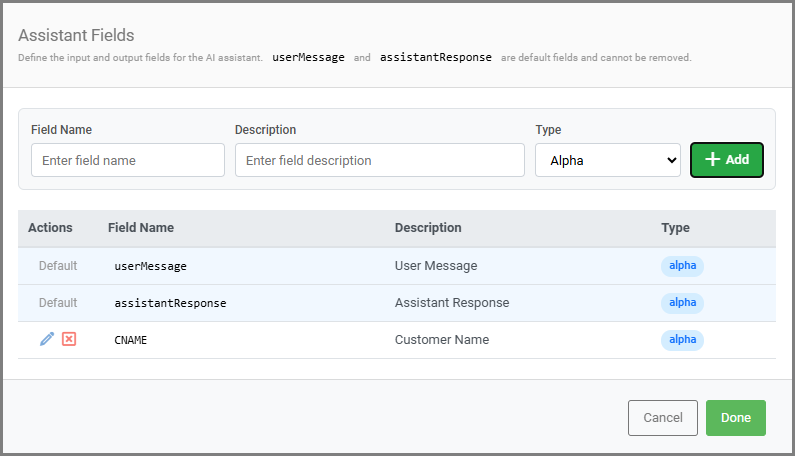
Task: Cancel the Assistant Fields dialog
Action: [663, 417]
